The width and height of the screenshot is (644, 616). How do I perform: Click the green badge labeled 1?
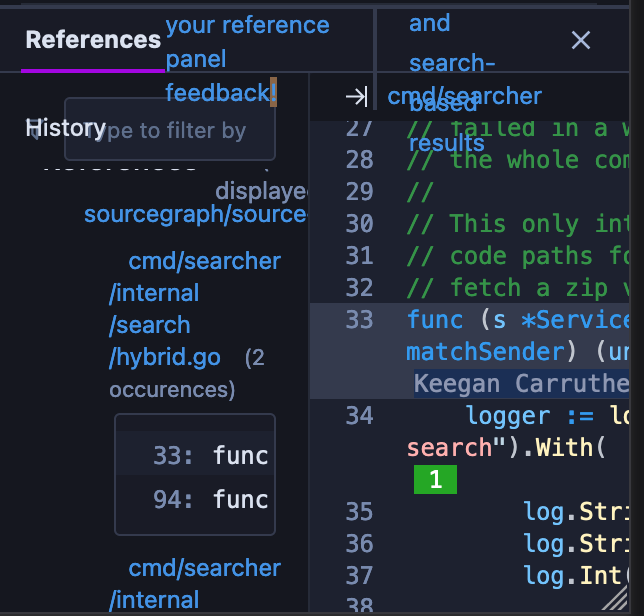[435, 479]
